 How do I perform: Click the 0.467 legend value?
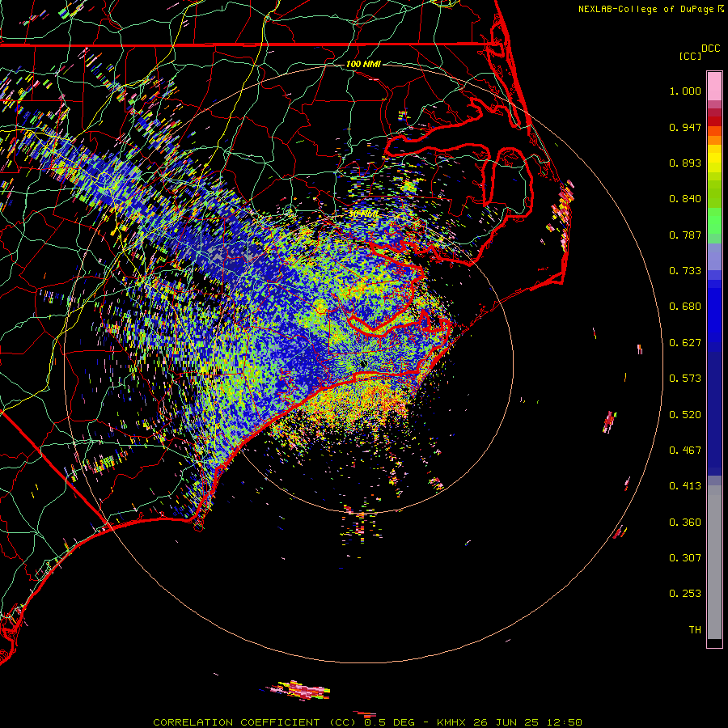(x=685, y=451)
